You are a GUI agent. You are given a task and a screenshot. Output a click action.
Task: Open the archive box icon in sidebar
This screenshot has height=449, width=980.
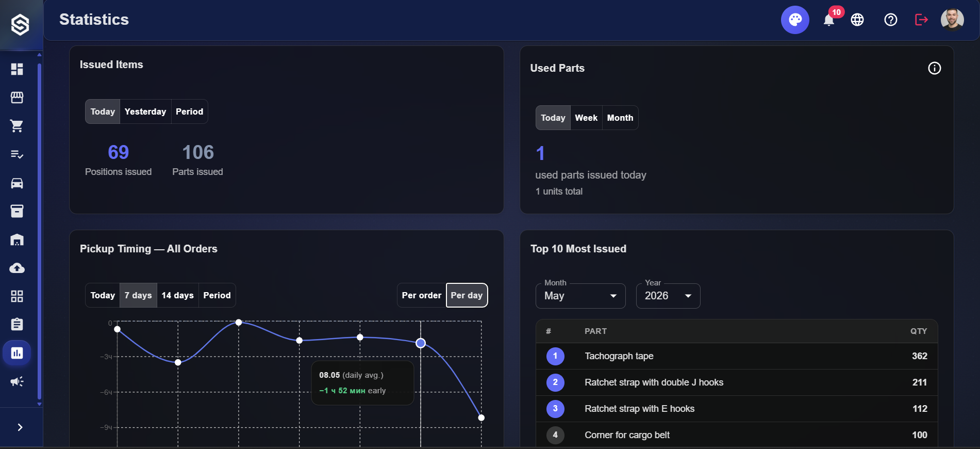pos(17,211)
